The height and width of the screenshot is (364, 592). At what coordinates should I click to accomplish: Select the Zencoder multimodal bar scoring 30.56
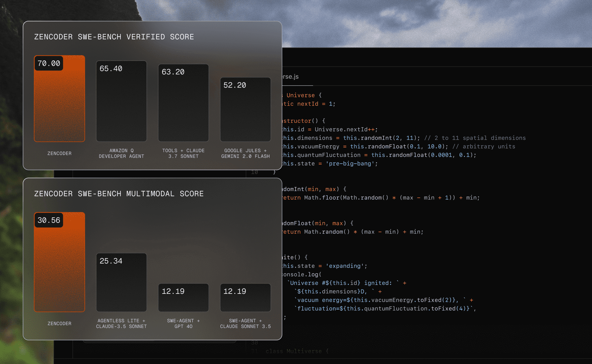click(59, 262)
